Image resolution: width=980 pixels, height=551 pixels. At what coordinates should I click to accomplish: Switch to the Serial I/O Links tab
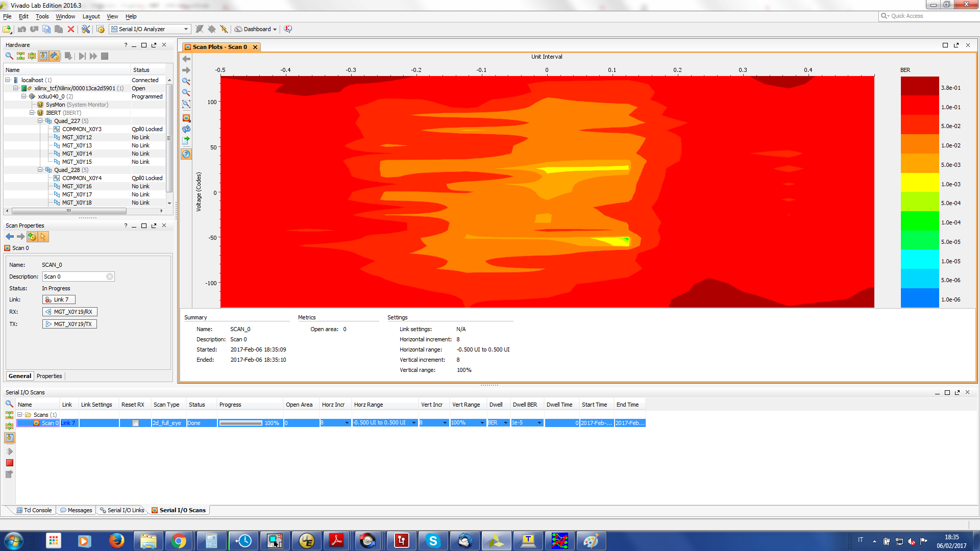coord(122,510)
